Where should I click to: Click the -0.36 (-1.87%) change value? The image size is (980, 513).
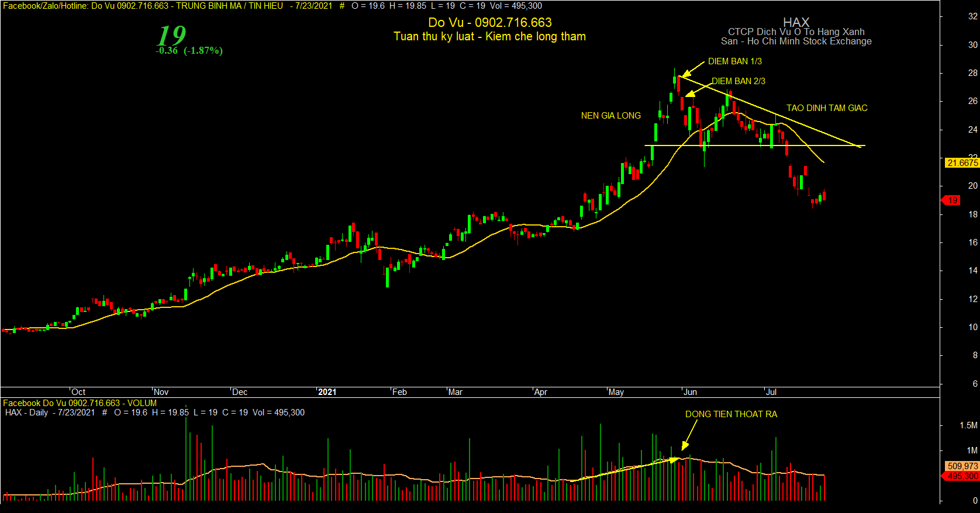189,51
